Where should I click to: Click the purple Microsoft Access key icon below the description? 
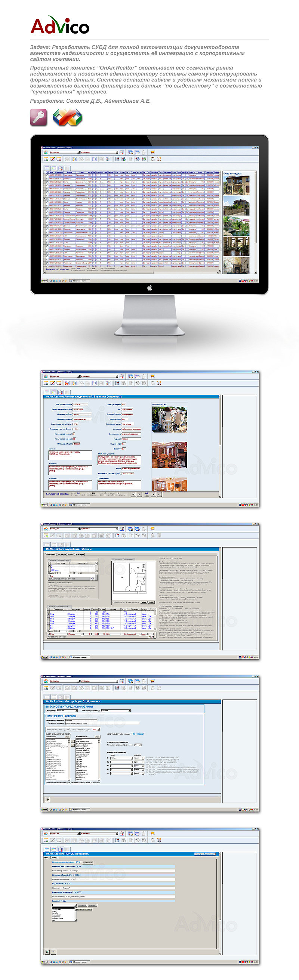click(x=39, y=118)
